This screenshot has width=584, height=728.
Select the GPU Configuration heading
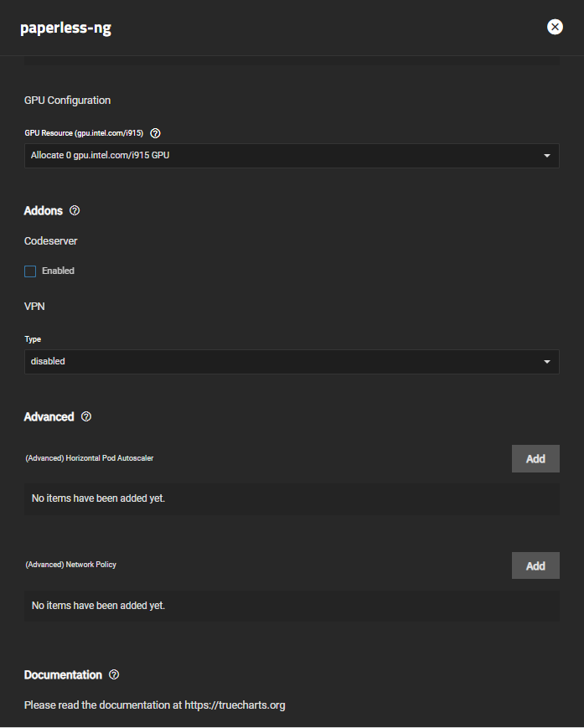point(67,101)
